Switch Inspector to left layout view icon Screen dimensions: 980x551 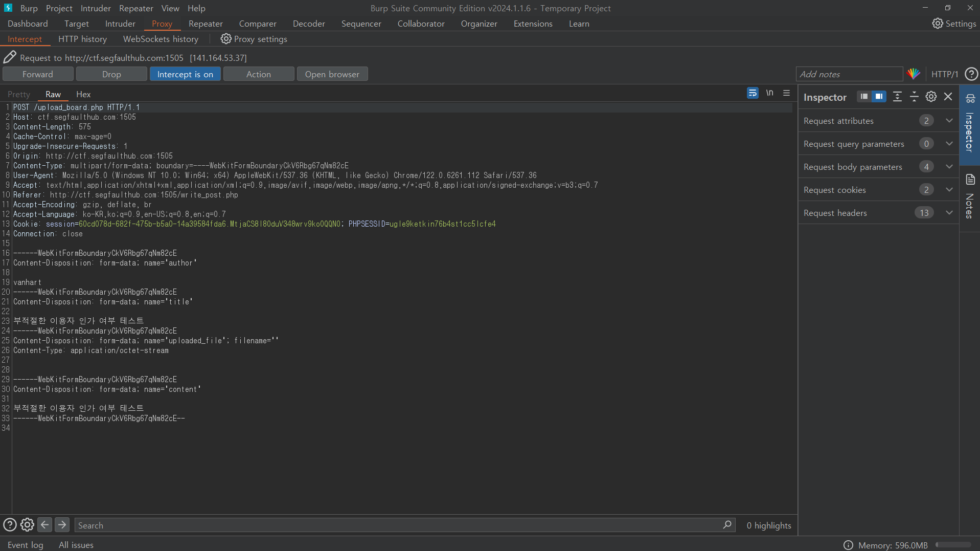pyautogui.click(x=864, y=97)
